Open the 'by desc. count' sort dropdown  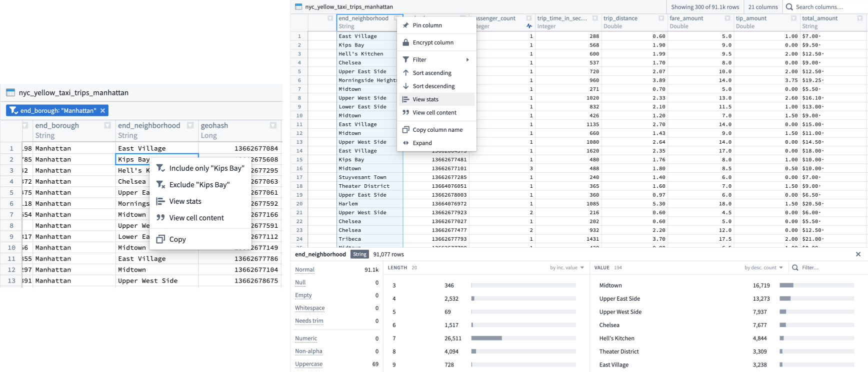[763, 268]
